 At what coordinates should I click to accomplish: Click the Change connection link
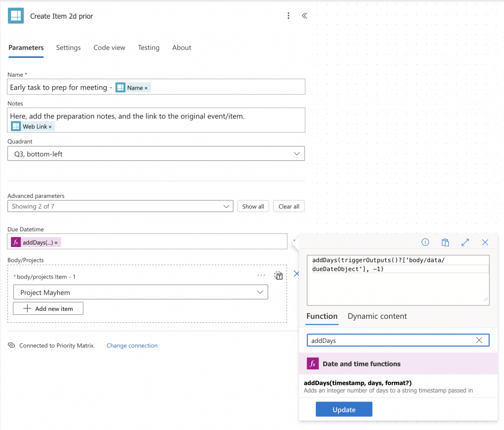pos(132,345)
